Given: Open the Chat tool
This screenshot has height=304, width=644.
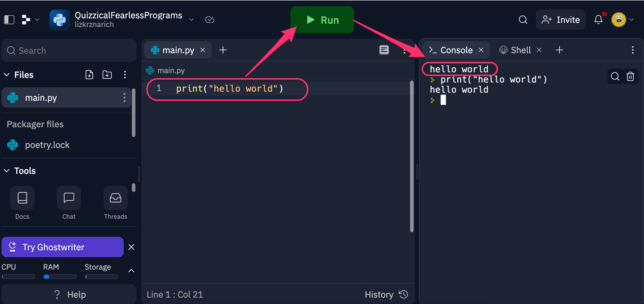Looking at the screenshot, I should tap(69, 198).
